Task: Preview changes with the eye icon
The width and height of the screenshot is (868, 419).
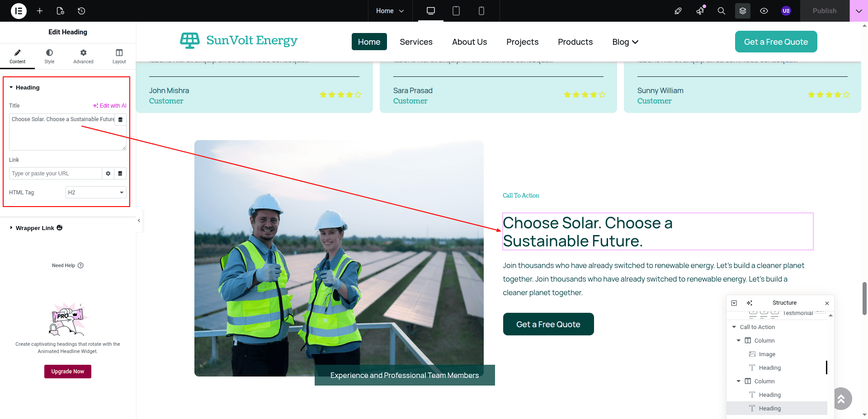Action: [764, 11]
